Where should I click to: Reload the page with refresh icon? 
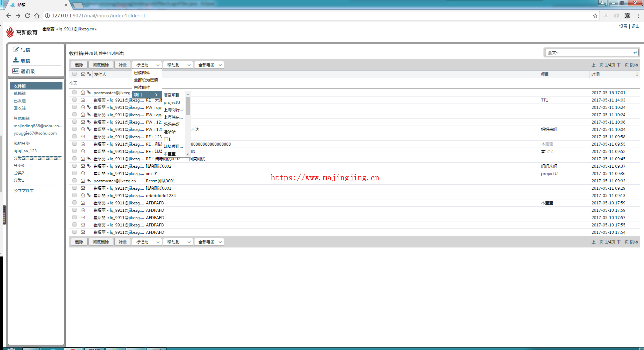pos(27,16)
